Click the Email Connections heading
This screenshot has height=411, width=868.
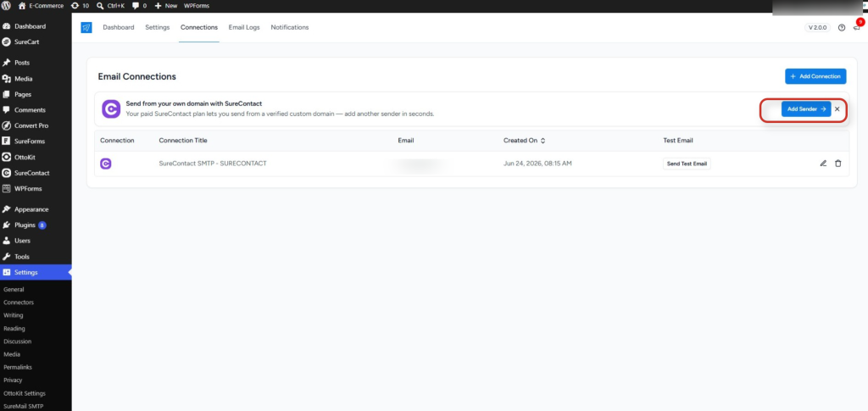click(x=136, y=76)
